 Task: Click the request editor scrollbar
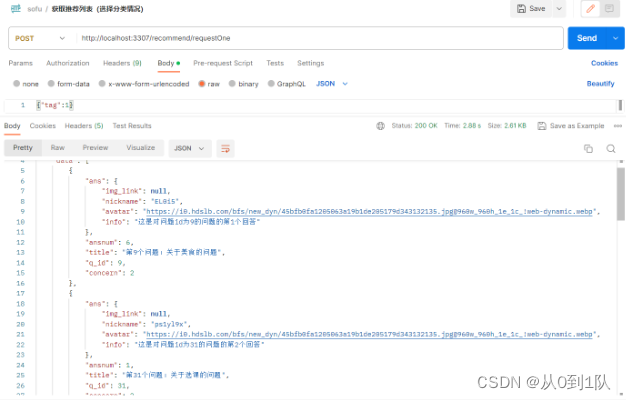pos(620,105)
